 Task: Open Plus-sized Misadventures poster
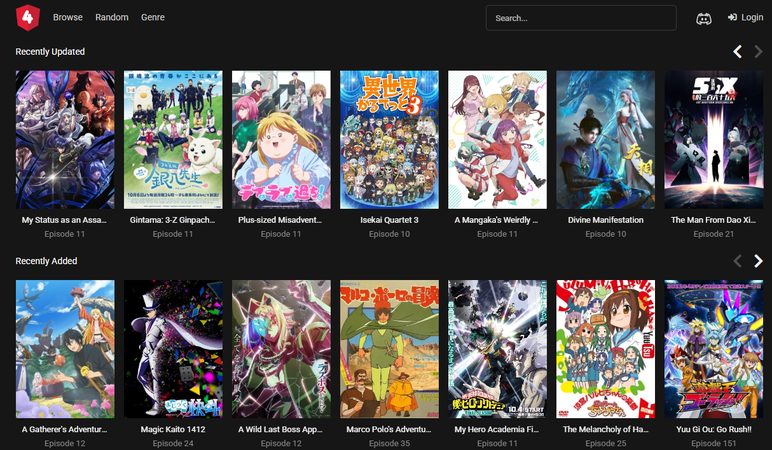point(281,140)
